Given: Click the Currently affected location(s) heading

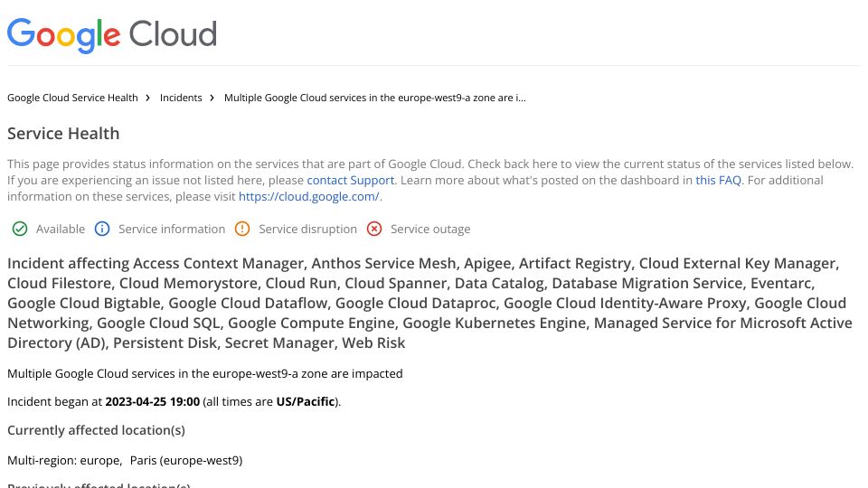Looking at the screenshot, I should [97, 430].
